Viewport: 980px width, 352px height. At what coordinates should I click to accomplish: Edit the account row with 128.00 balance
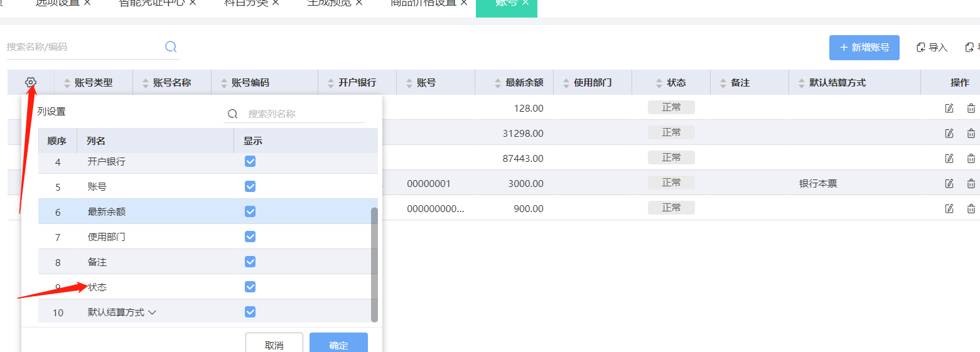coord(949,108)
